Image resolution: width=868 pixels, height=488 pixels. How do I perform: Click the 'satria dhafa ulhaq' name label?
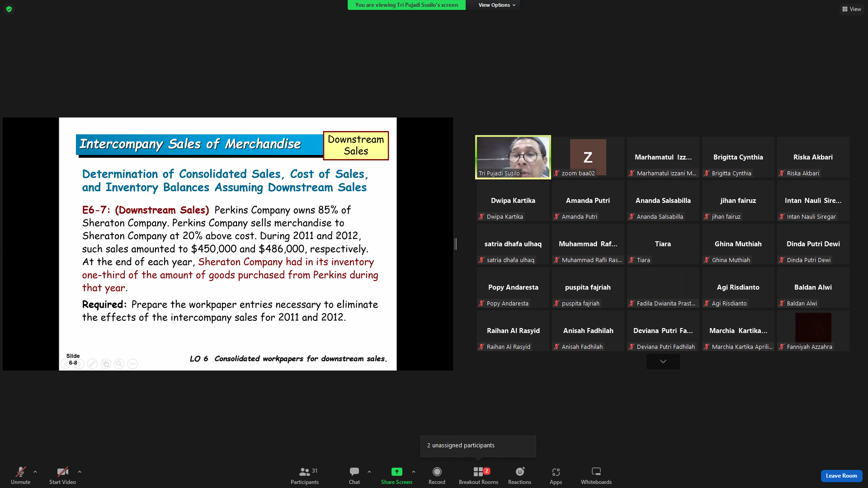(x=510, y=260)
